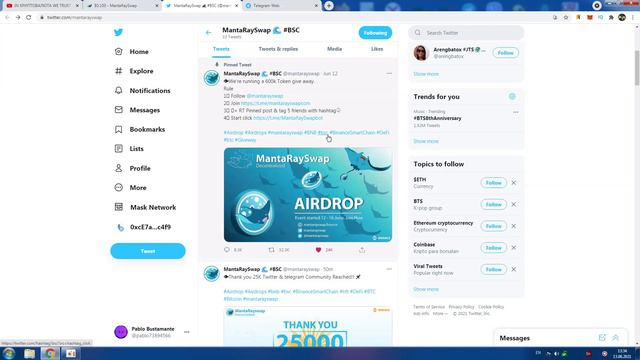640x360 pixels.
Task: Open the THANK YOU 25000 image
Action: tap(308, 327)
